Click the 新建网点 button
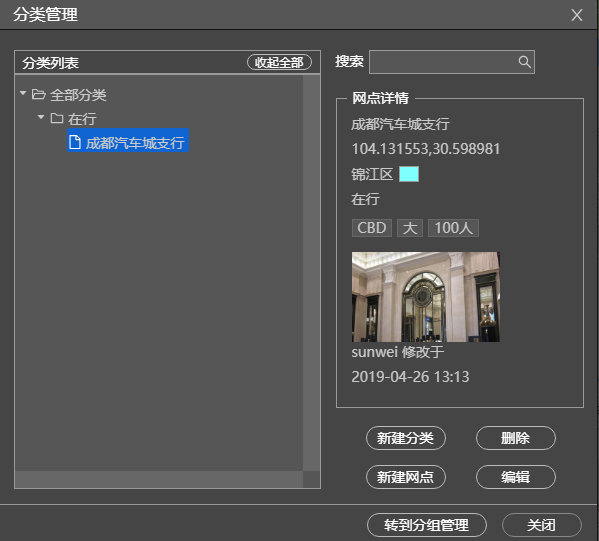This screenshot has width=599, height=541. pos(406,477)
